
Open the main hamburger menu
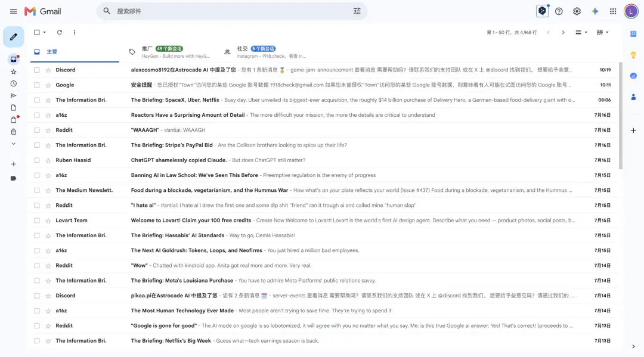click(14, 11)
